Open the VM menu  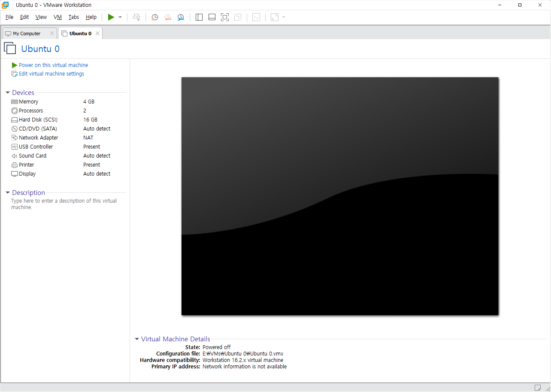pos(58,17)
